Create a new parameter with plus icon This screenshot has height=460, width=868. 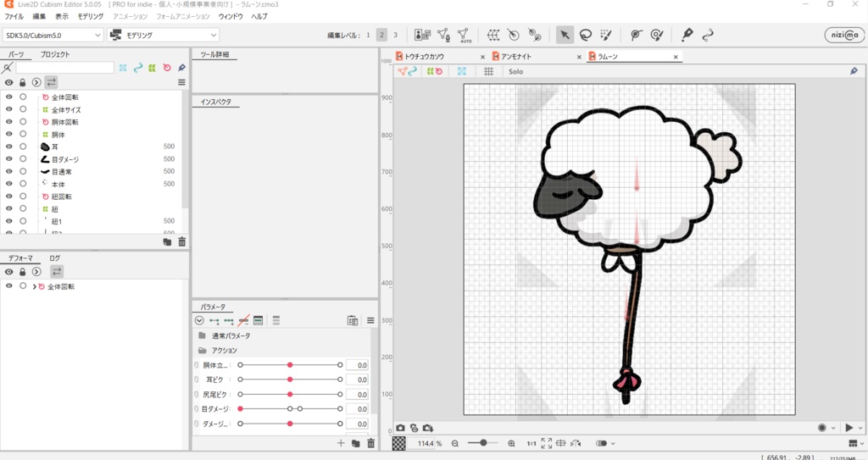click(341, 443)
